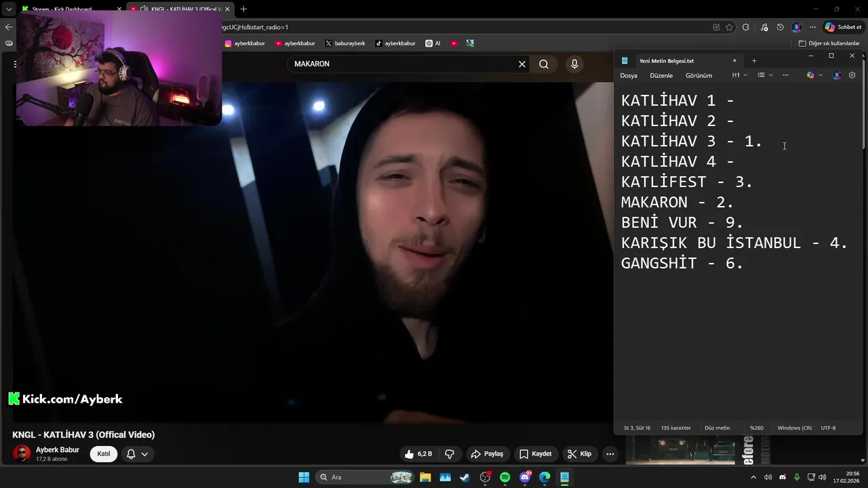868x488 pixels.
Task: Click the 'GANGSHİT - 6.' line
Action: pos(682,263)
